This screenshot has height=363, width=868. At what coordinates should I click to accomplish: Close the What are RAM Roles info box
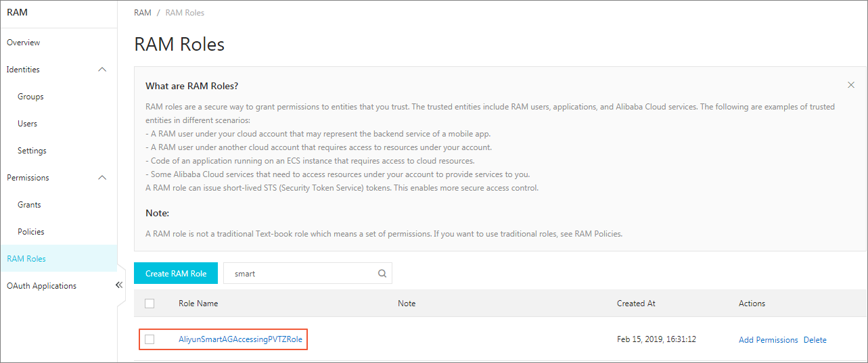point(851,85)
